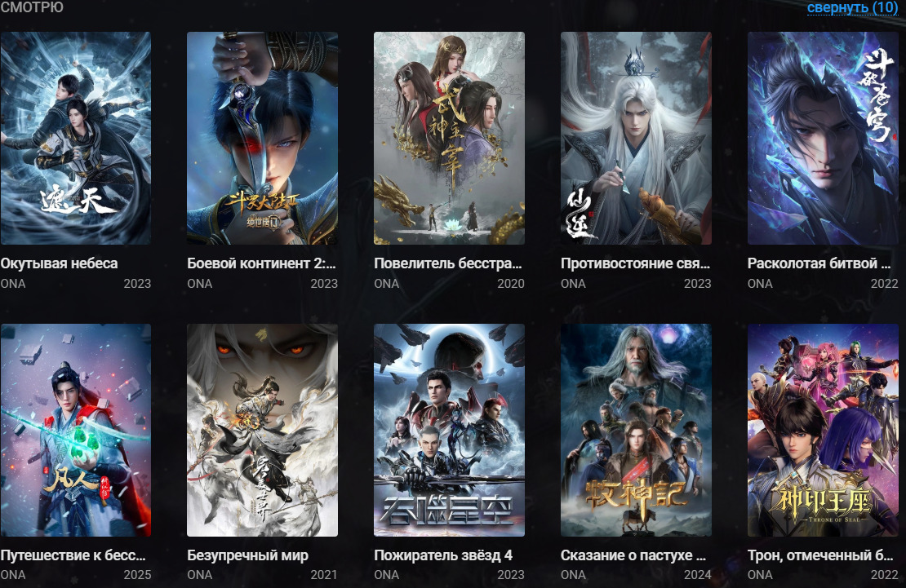Image resolution: width=906 pixels, height=588 pixels.
Task: Open the 'Пожиратель звёзд 4' poster
Action: (x=449, y=430)
